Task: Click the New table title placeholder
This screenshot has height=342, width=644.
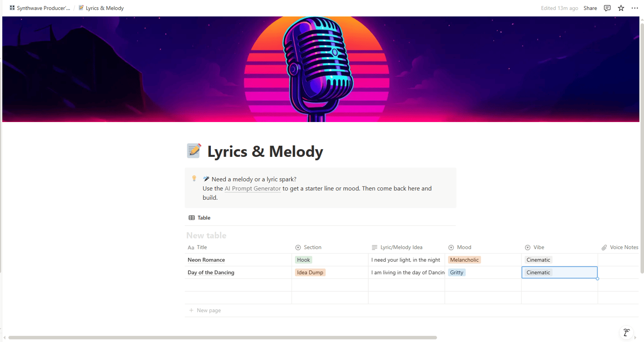Action: coord(206,235)
